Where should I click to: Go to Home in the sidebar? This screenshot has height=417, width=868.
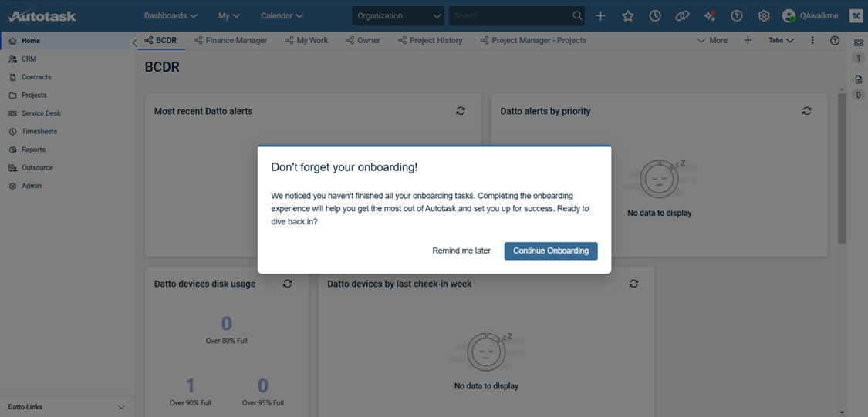point(68,41)
